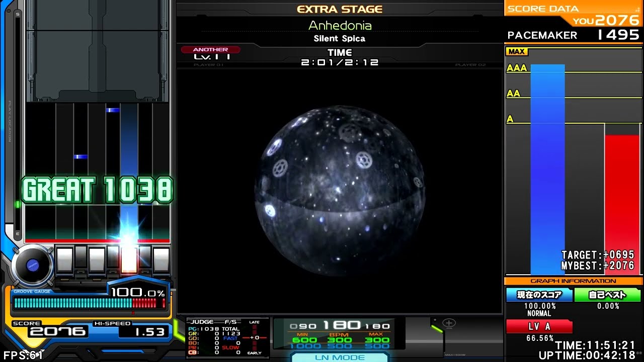This screenshot has width=644, height=362.
Task: Click the SCORE value 2076 box
Action: (58, 331)
